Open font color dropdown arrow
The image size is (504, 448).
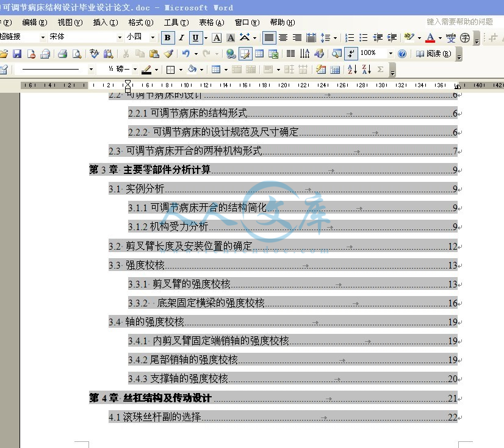coord(440,38)
